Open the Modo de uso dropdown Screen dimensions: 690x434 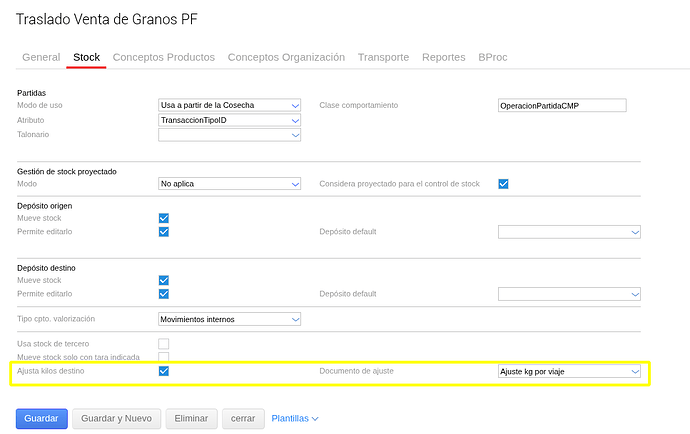(229, 105)
